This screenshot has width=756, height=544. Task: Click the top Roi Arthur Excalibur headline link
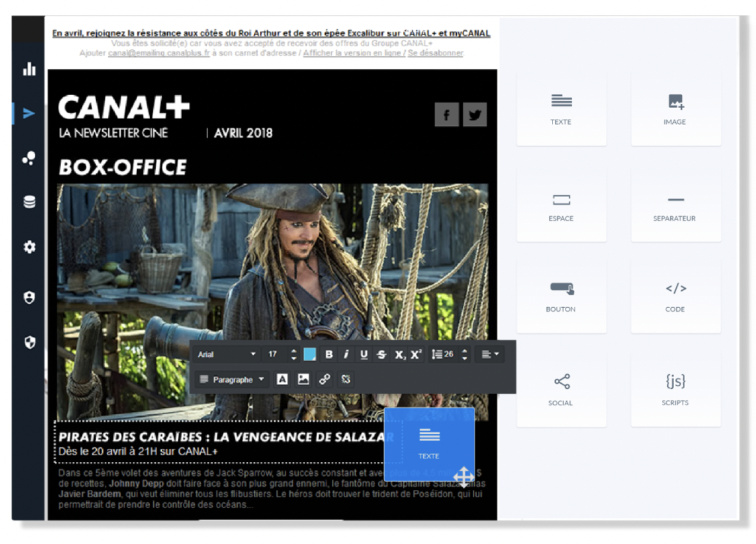click(x=271, y=33)
